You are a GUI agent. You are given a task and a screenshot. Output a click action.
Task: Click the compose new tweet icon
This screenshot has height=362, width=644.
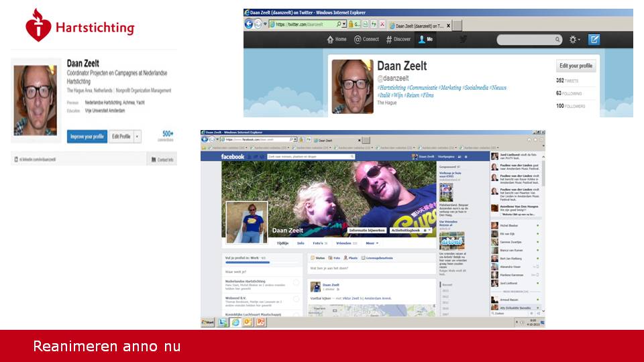point(594,40)
